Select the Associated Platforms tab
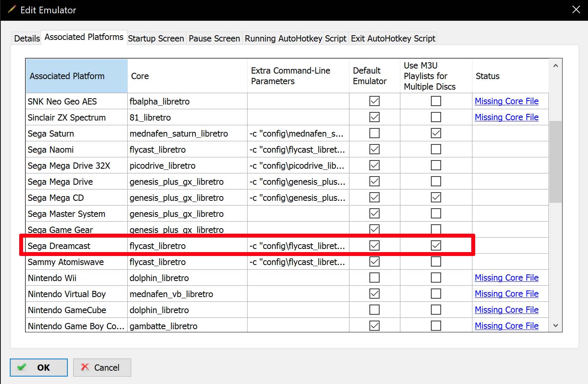Viewport: 588px width, 384px height. 84,37
